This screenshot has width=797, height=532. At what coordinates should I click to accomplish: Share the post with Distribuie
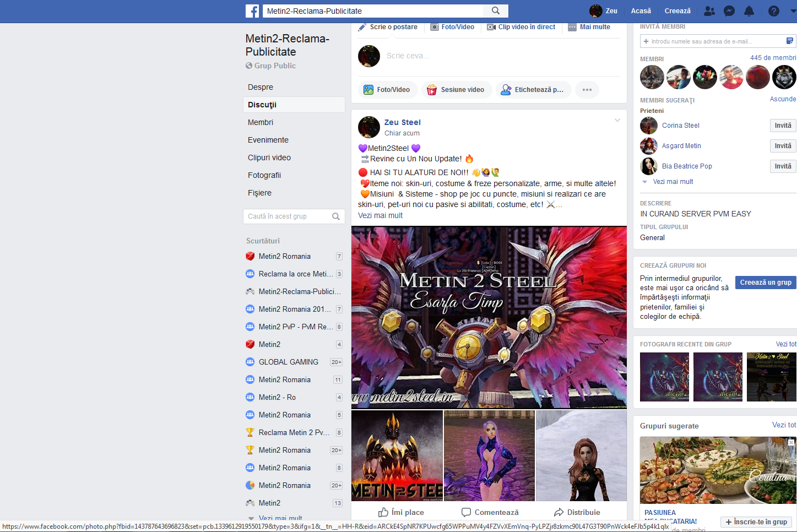coord(577,512)
